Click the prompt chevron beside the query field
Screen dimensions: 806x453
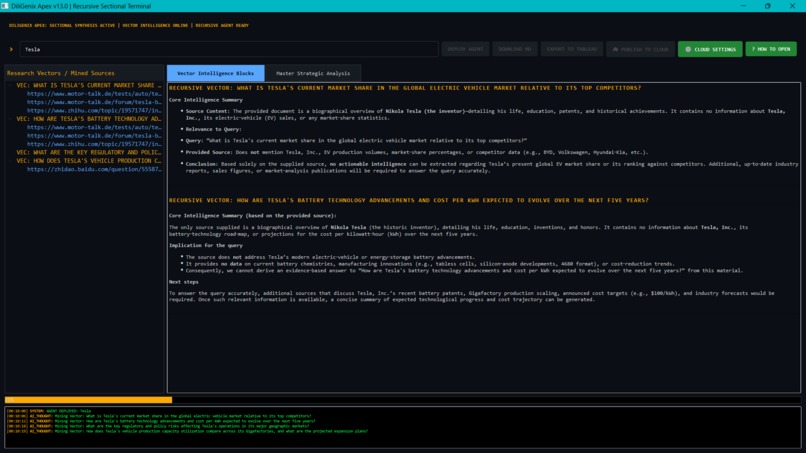tap(11, 49)
